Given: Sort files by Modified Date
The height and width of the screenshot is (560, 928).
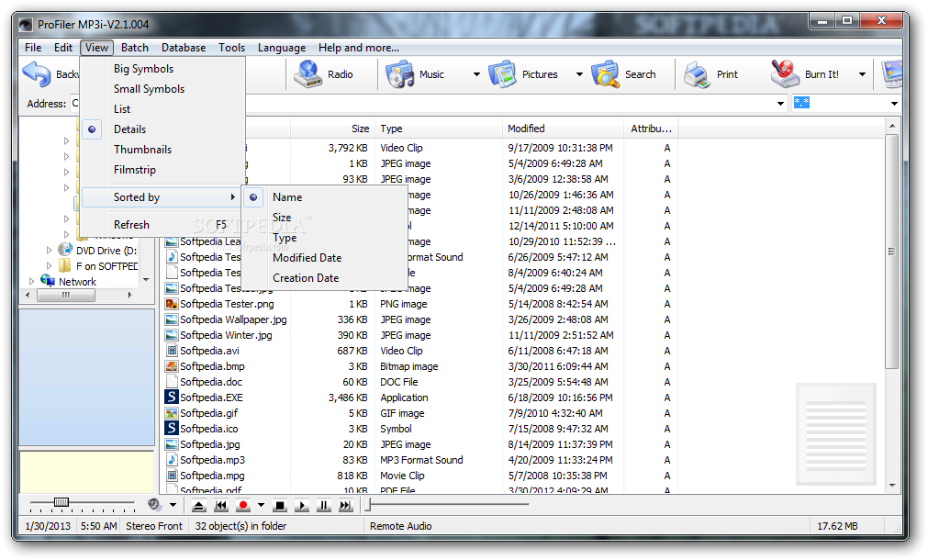Looking at the screenshot, I should (x=307, y=257).
